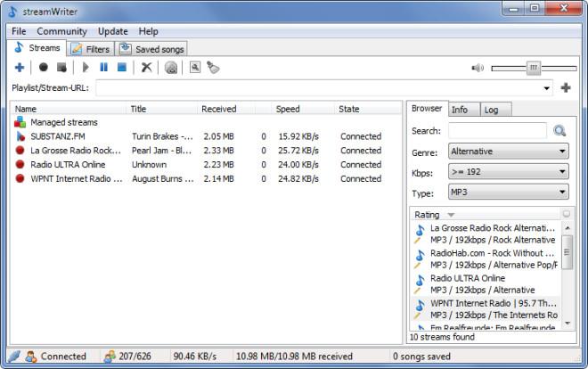The width and height of the screenshot is (588, 369).
Task: Click the stream browser Search field
Action: click(x=497, y=131)
